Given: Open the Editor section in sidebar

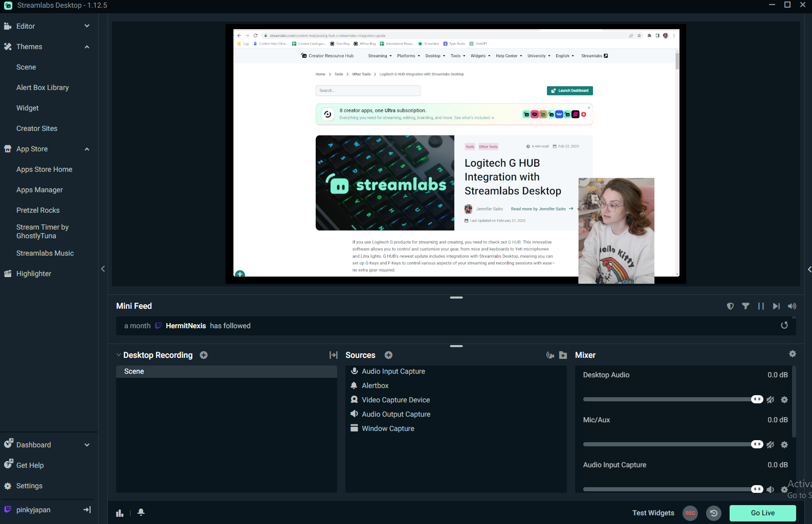Looking at the screenshot, I should (26, 26).
